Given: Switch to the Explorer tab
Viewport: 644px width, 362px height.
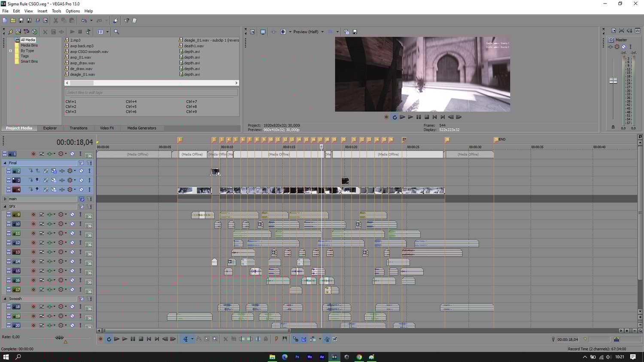Looking at the screenshot, I should click(50, 128).
